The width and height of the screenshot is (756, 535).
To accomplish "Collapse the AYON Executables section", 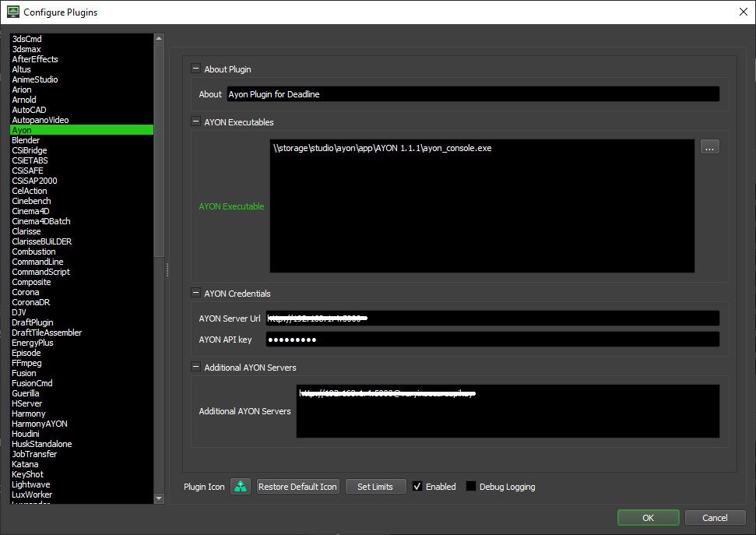I will [x=195, y=122].
